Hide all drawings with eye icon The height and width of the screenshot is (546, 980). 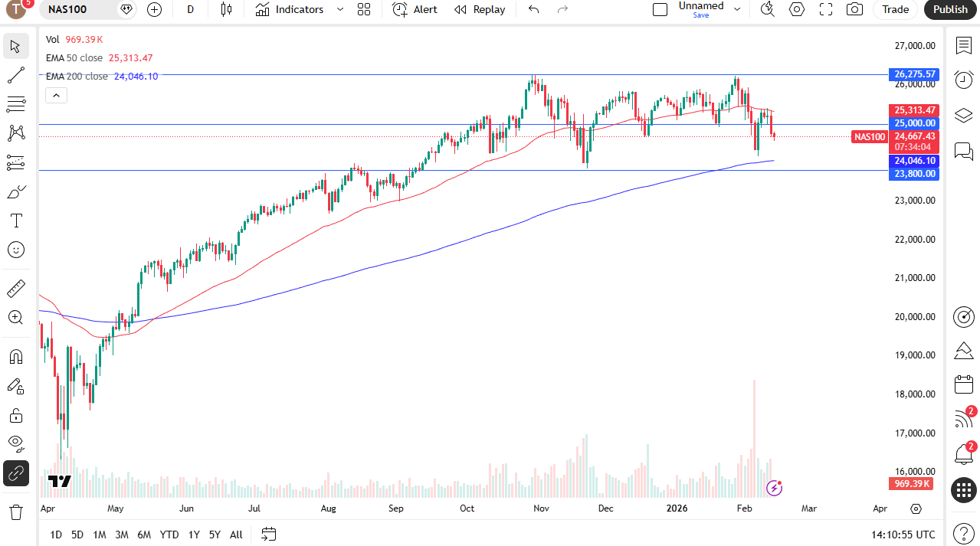tap(15, 444)
